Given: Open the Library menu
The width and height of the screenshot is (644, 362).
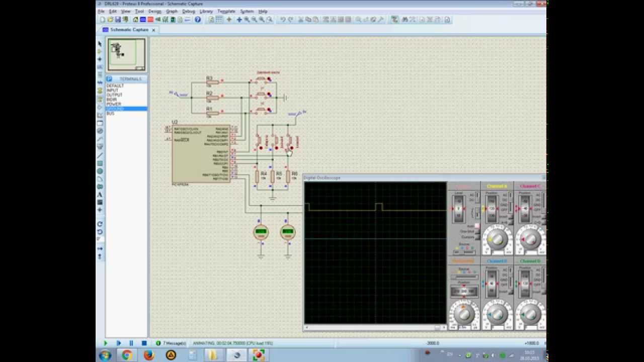Looking at the screenshot, I should pos(206,11).
